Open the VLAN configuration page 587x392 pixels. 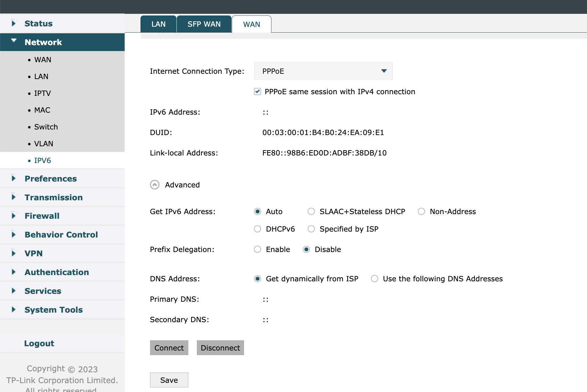pos(44,144)
